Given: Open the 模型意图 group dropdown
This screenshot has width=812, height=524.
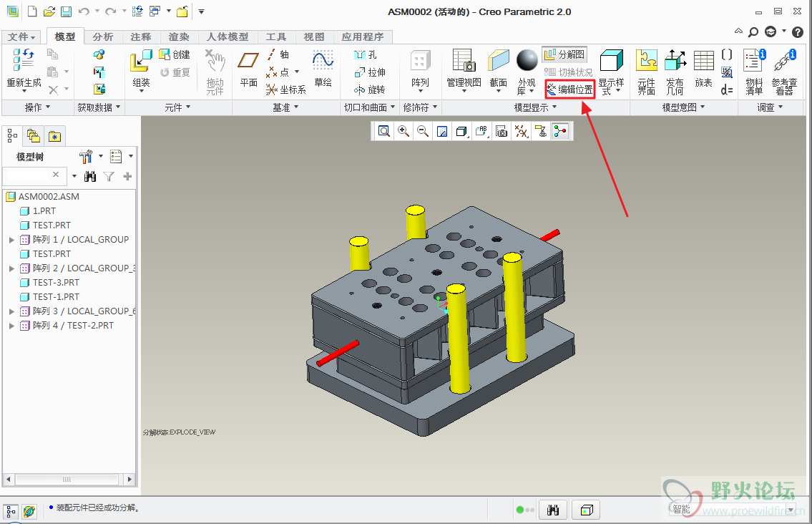Looking at the screenshot, I should click(683, 107).
